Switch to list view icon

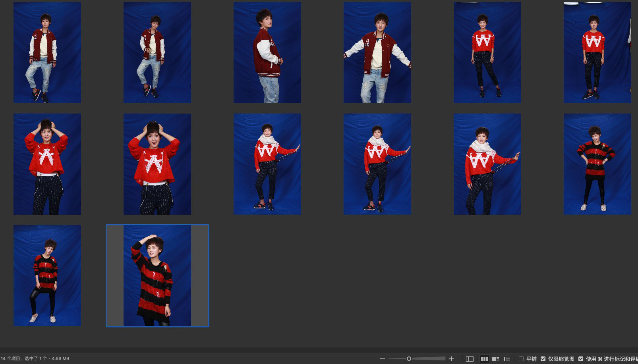pyautogui.click(x=507, y=359)
